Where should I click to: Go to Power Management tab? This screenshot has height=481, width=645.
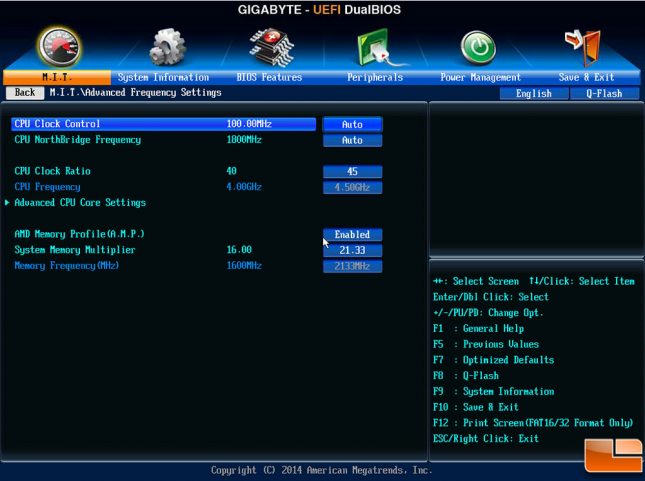(x=480, y=77)
